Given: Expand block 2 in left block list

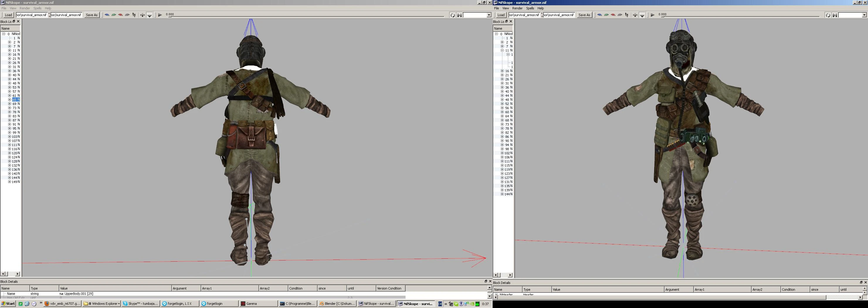Looking at the screenshot, I should [x=9, y=42].
